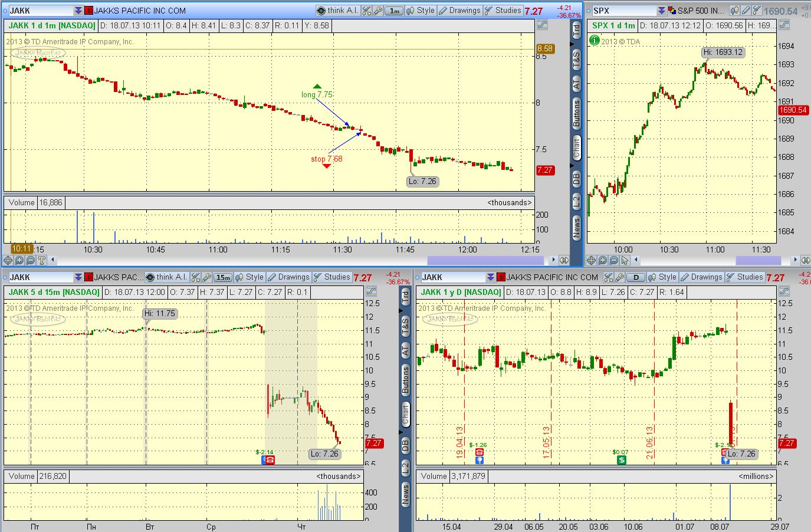Click the SPX symbol input field
811x532 pixels.
point(625,11)
